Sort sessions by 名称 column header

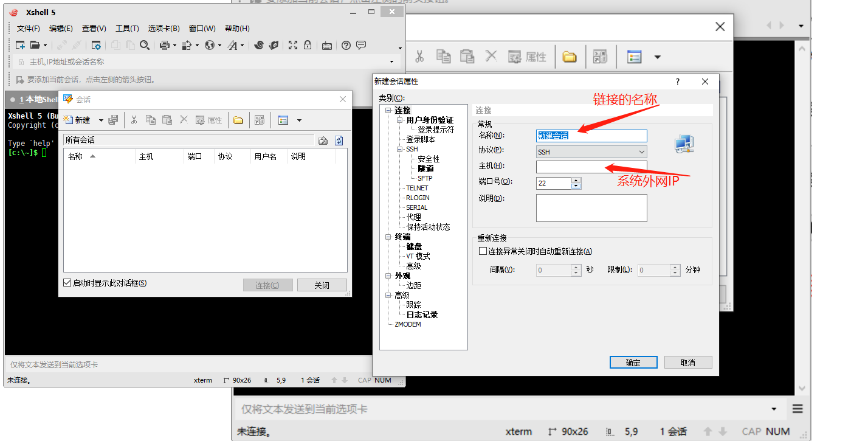(x=100, y=156)
